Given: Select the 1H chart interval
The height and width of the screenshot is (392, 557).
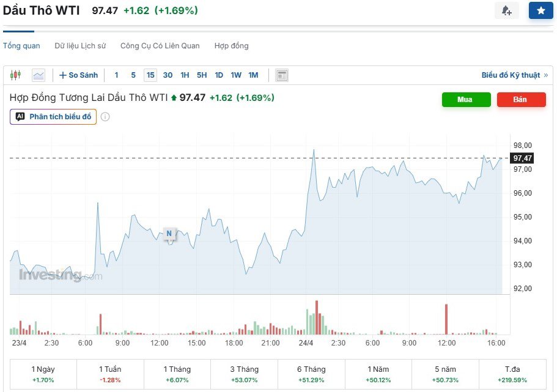Looking at the screenshot, I should pyautogui.click(x=185, y=75).
